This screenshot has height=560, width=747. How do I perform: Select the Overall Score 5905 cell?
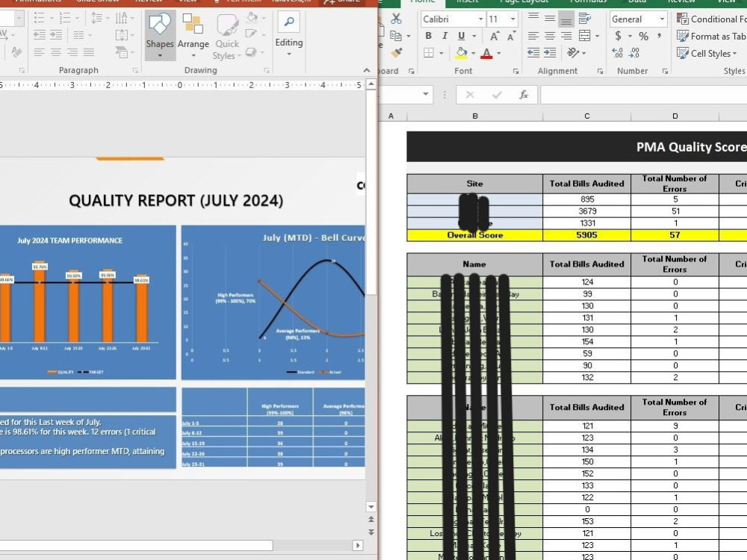587,234
